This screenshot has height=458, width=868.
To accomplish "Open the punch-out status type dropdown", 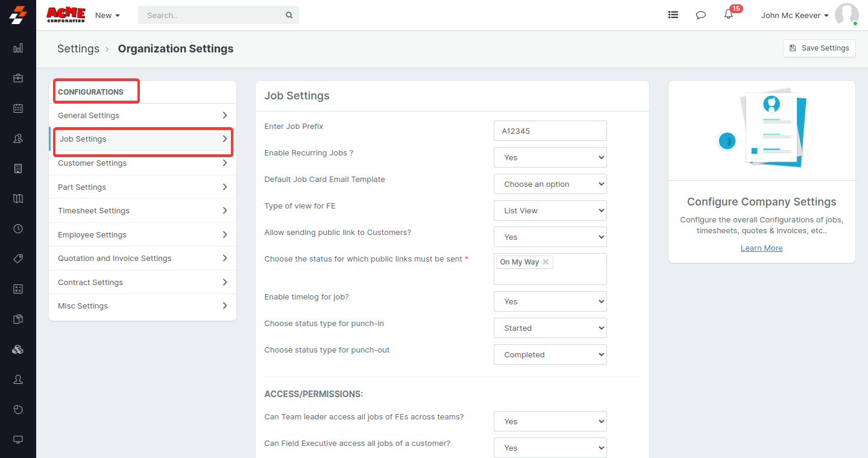I will tap(550, 354).
